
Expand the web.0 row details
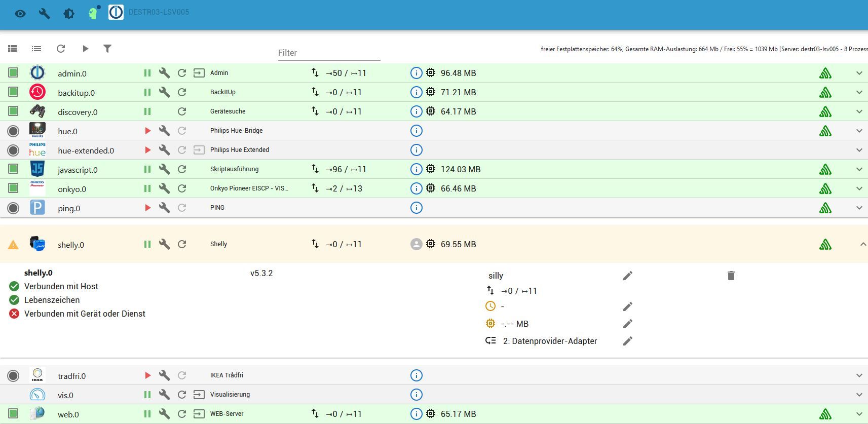point(859,414)
